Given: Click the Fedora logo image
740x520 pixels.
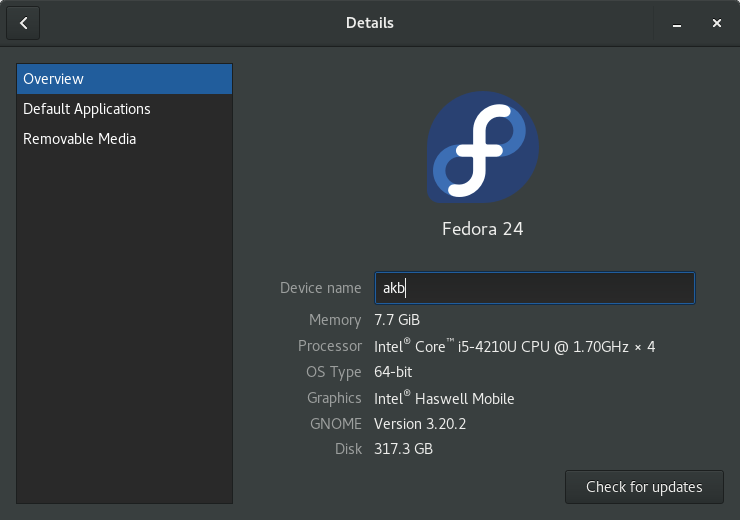Looking at the screenshot, I should (483, 148).
